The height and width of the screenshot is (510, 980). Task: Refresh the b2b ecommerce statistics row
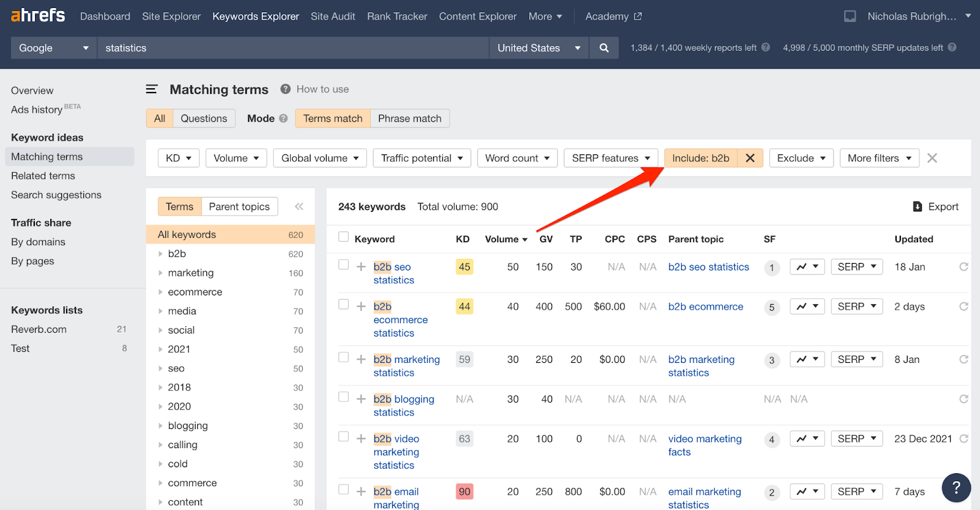(963, 306)
